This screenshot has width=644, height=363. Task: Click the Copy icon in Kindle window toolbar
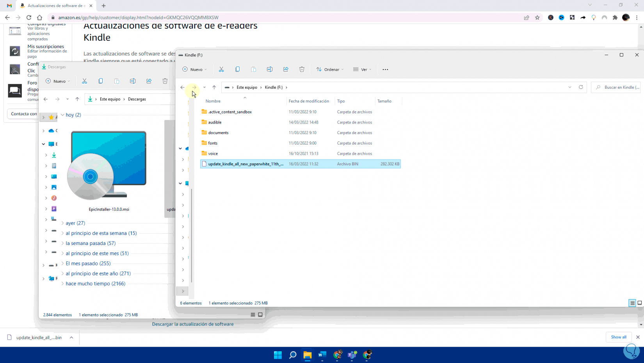click(237, 70)
